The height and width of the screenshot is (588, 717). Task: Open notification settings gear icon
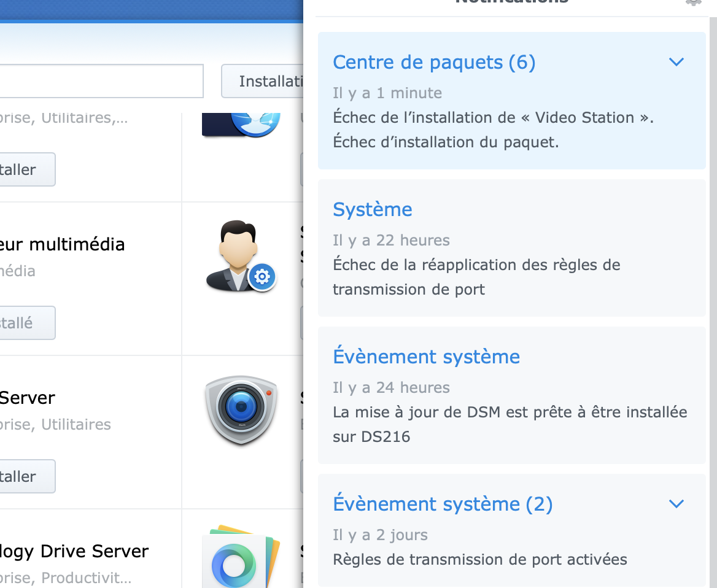(x=693, y=2)
